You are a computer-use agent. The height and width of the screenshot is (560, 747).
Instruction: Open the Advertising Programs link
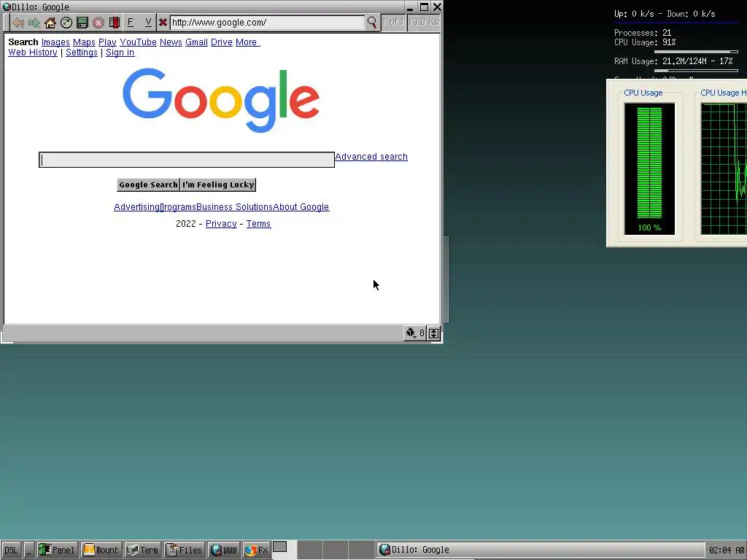[155, 207]
